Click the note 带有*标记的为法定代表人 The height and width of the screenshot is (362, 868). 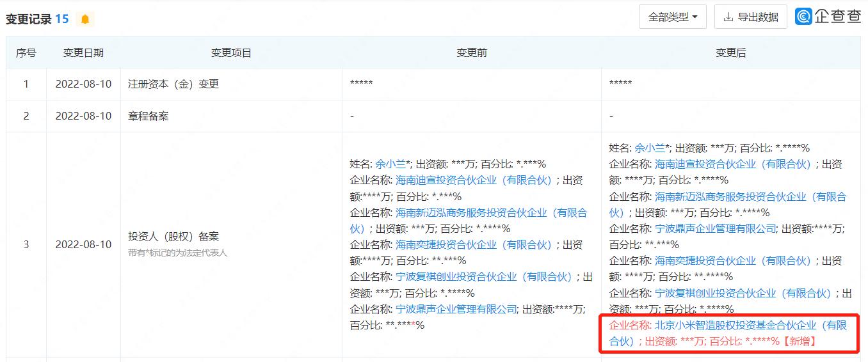pos(177,253)
